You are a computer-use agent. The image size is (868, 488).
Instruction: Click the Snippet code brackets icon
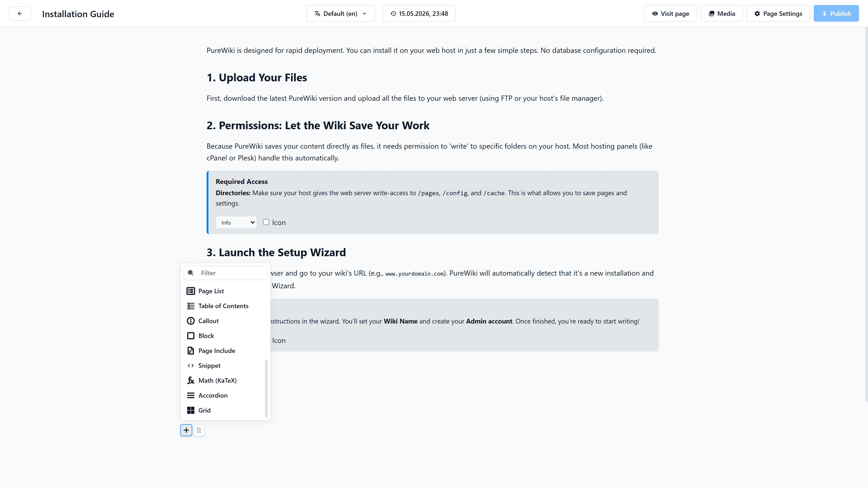[191, 365]
